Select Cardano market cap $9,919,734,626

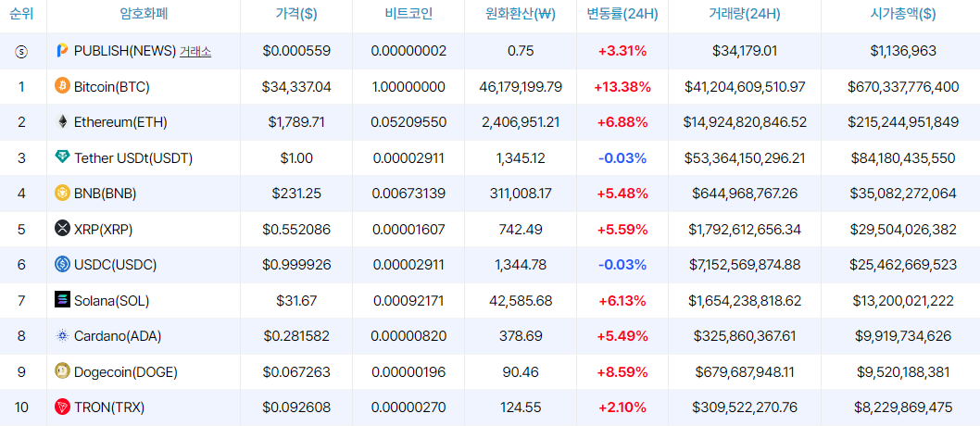click(903, 336)
